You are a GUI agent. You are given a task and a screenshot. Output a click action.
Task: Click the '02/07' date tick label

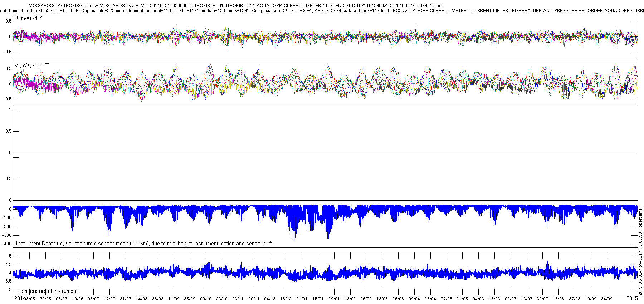tap(511, 299)
